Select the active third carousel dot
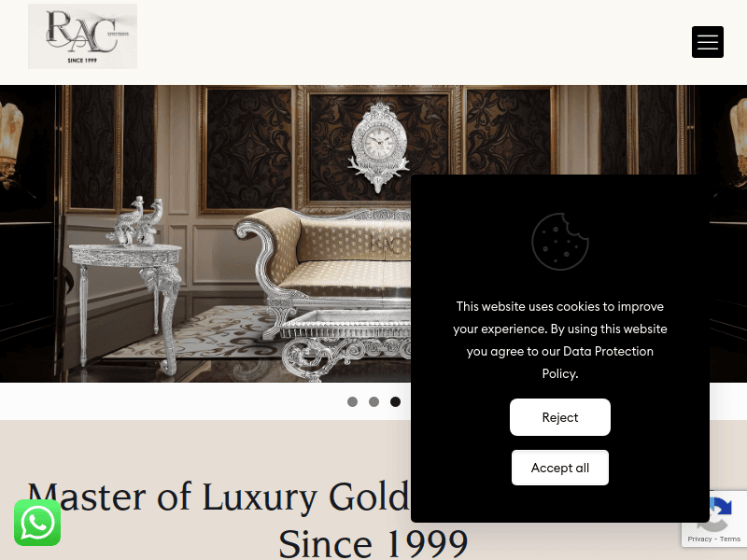The image size is (747, 560). (x=395, y=402)
